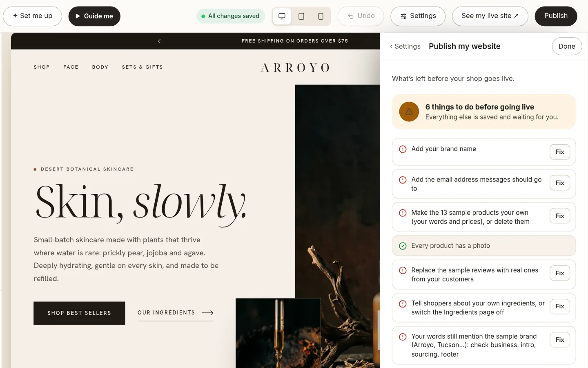
Task: Click alert icon beside sample reviews item
Action: (403, 271)
